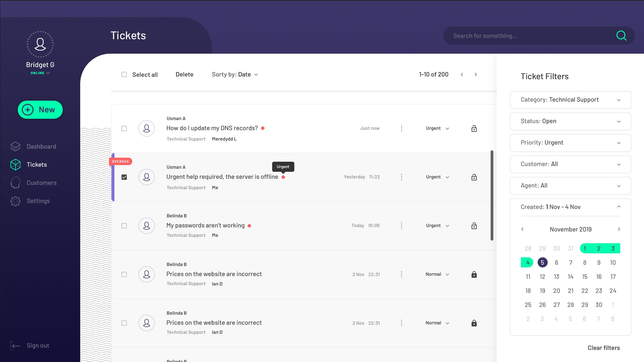Tick the passwords ticket checkbox
The width and height of the screenshot is (644, 362).
click(124, 225)
